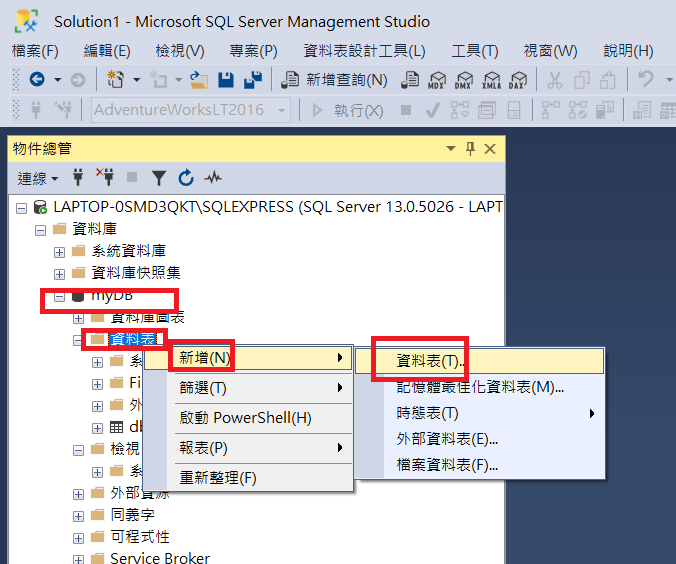Open the 連線 connect dropdown

tap(38, 178)
